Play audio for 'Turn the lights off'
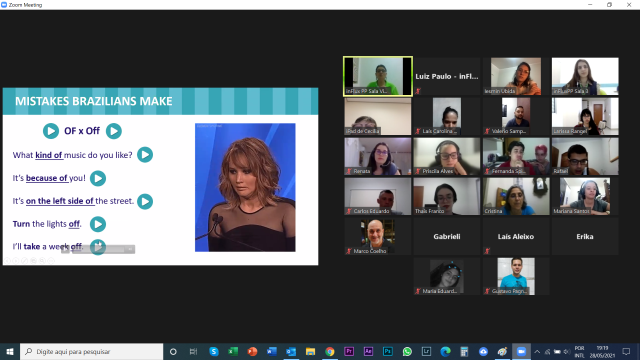Image resolution: width=640 pixels, height=360 pixels. tap(98, 224)
